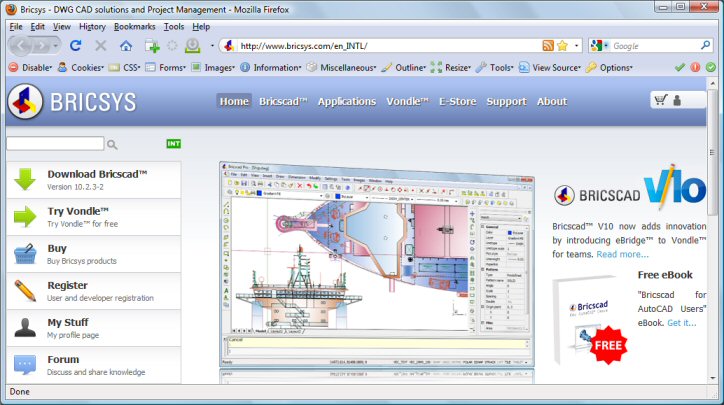This screenshot has height=405, width=724.
Task: Click the Forum speech bubble icon
Action: (x=25, y=365)
